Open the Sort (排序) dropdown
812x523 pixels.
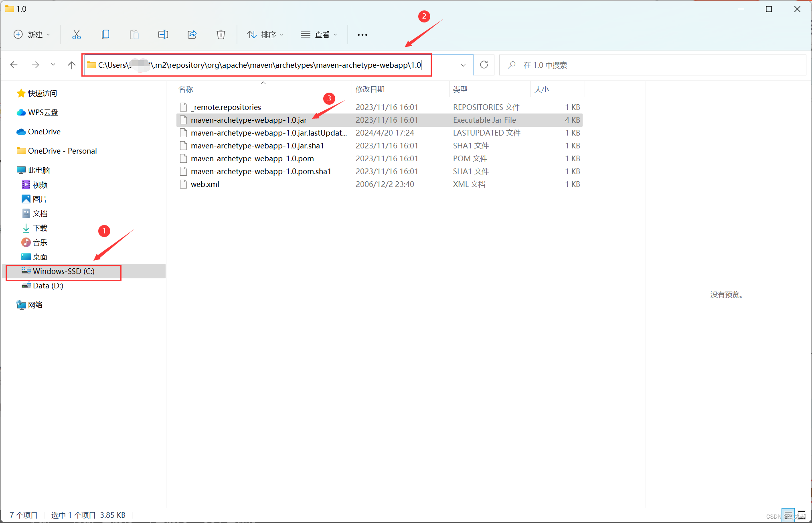pyautogui.click(x=265, y=34)
